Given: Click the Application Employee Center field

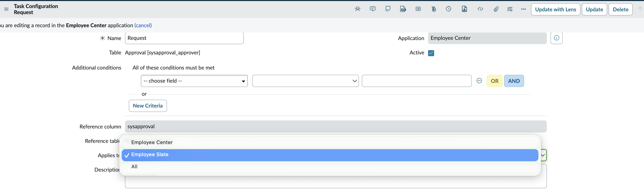Looking at the screenshot, I should (487, 38).
